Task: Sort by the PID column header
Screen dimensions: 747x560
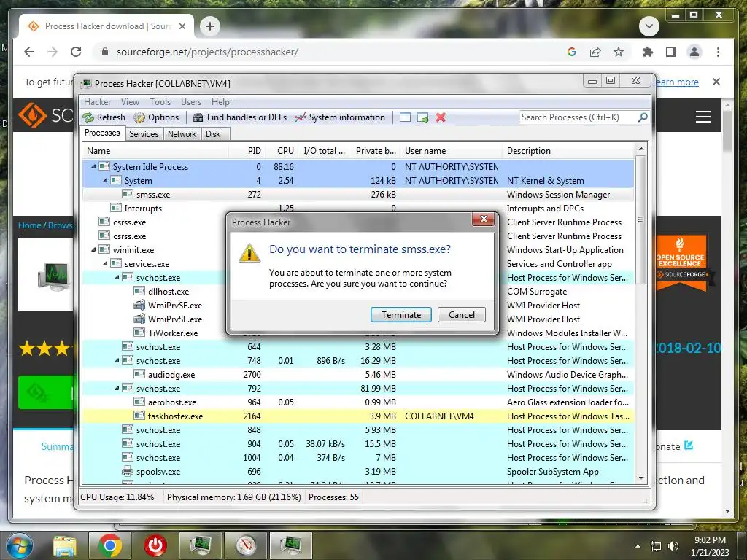Action: click(x=247, y=151)
